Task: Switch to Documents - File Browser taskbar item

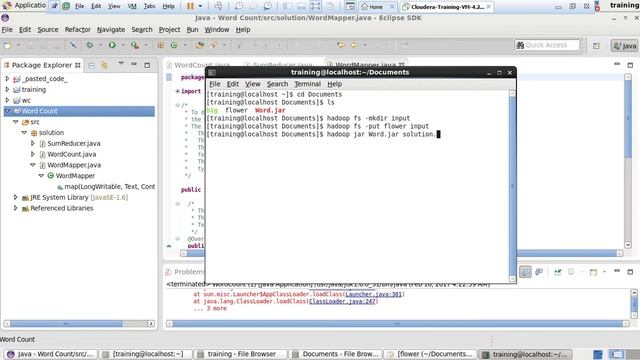Action: (x=336, y=354)
